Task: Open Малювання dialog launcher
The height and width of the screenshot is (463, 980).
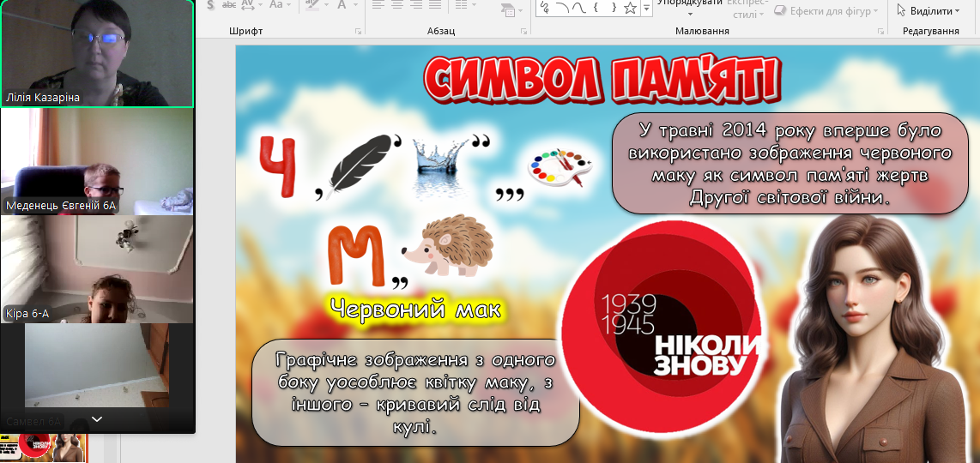Action: tap(880, 31)
